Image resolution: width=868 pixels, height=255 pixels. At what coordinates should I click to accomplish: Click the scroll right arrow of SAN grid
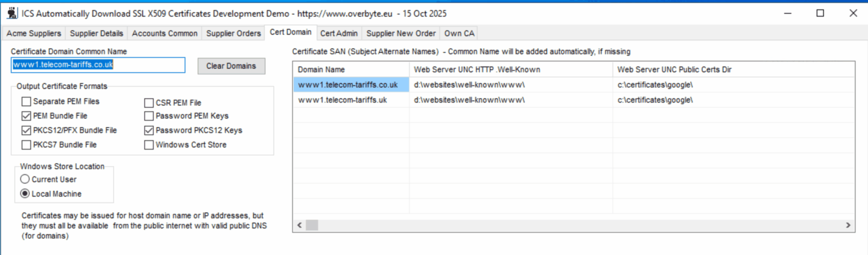tap(848, 225)
